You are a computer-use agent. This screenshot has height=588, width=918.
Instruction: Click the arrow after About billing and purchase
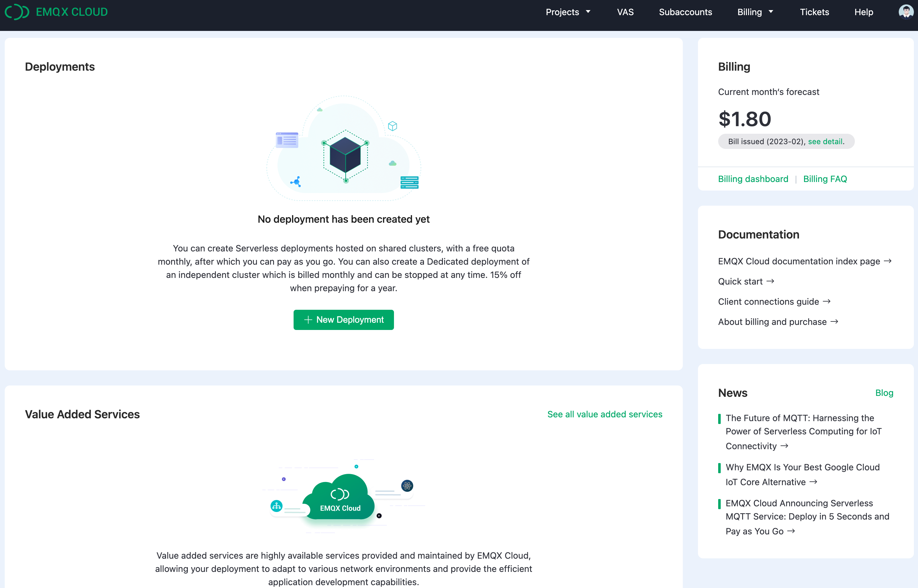click(x=834, y=321)
